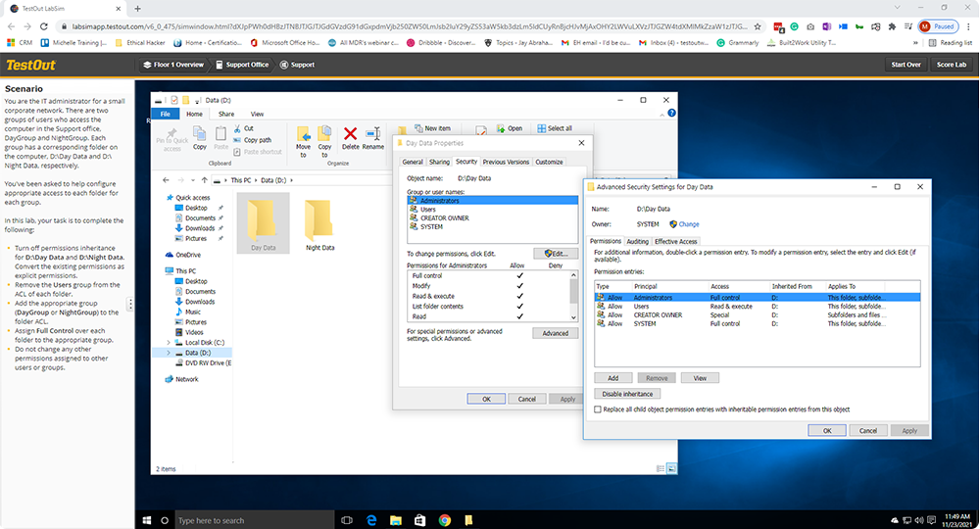This screenshot has width=980, height=529.
Task: Switch to the Customize tab
Action: pos(549,162)
